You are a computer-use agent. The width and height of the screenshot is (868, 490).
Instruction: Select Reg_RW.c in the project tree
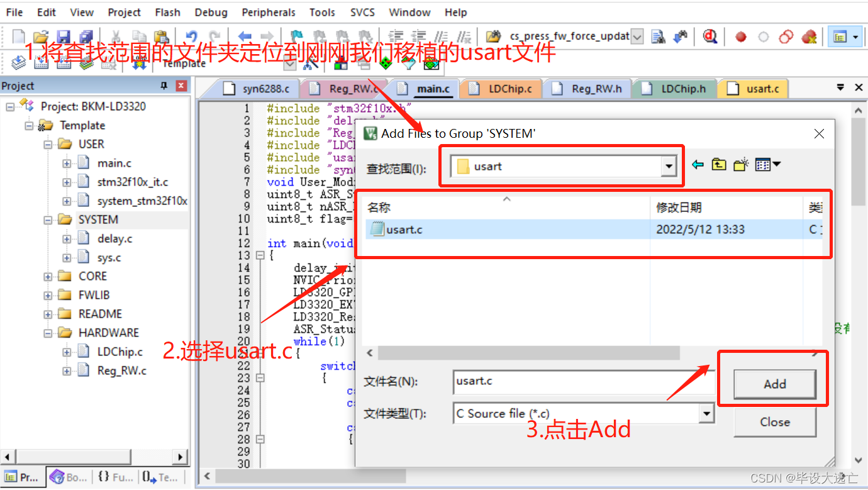[x=122, y=371]
